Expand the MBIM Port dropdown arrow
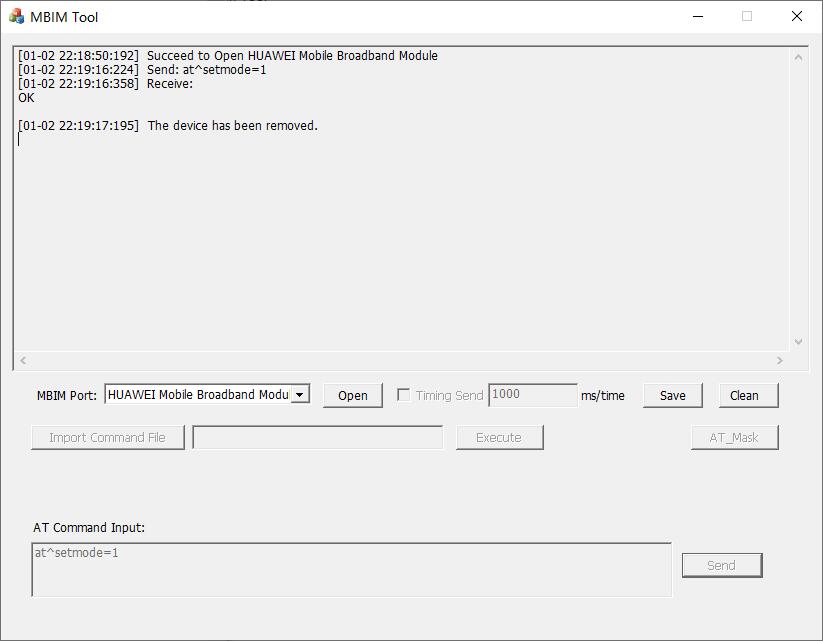 299,395
